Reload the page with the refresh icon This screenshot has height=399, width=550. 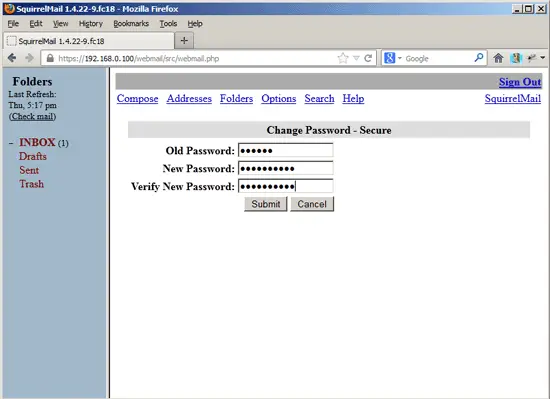(368, 58)
